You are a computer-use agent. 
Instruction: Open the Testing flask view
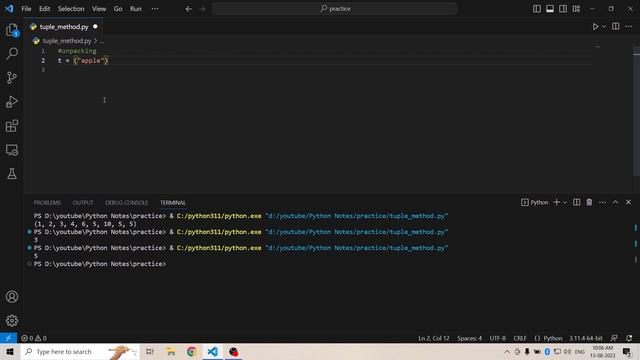coord(12,174)
